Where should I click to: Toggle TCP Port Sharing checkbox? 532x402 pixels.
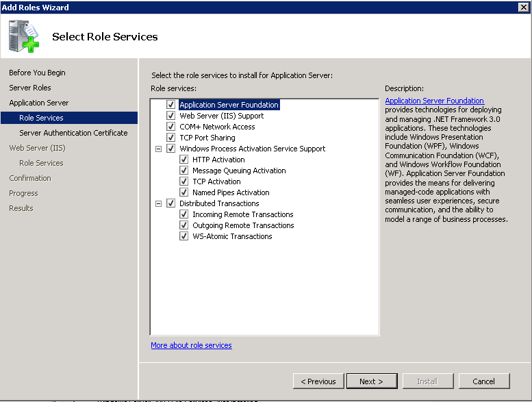[170, 138]
